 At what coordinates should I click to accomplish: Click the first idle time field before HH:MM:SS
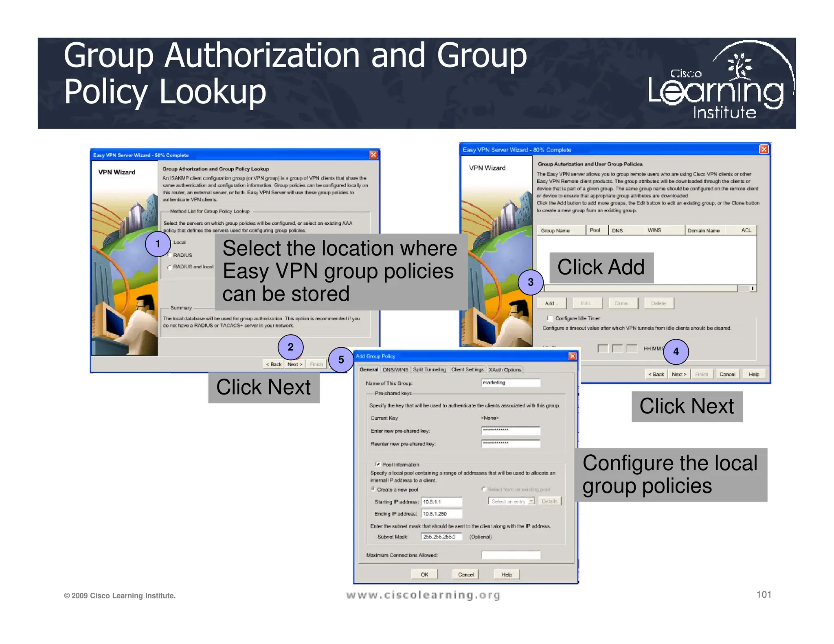click(x=603, y=348)
